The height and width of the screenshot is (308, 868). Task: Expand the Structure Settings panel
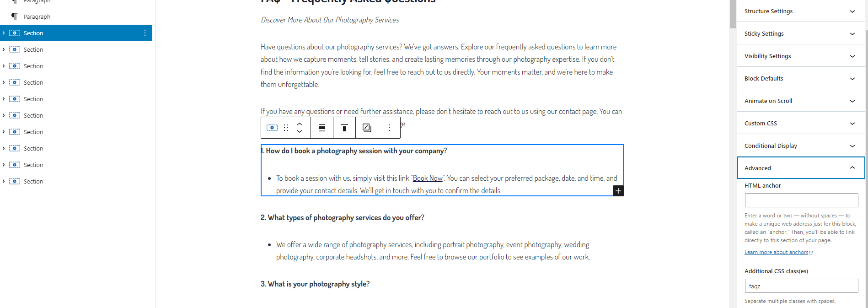[x=801, y=11]
